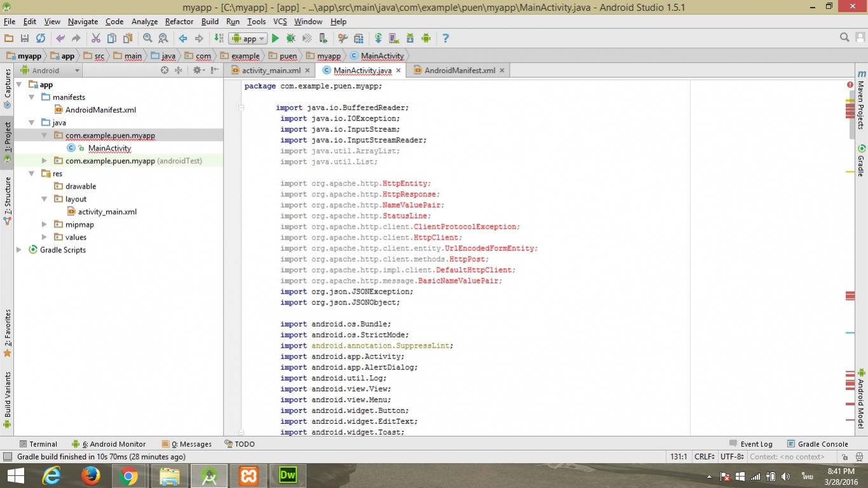868x488 pixels.
Task: Open the TODO tool window
Action: click(240, 444)
